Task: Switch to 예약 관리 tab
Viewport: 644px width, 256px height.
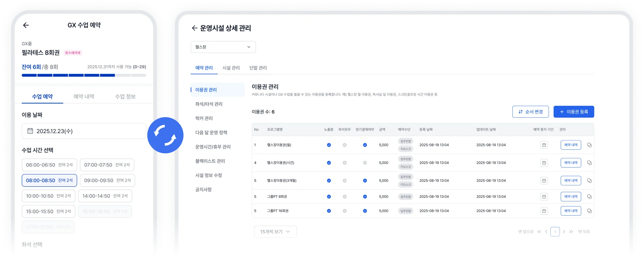Action: click(204, 68)
